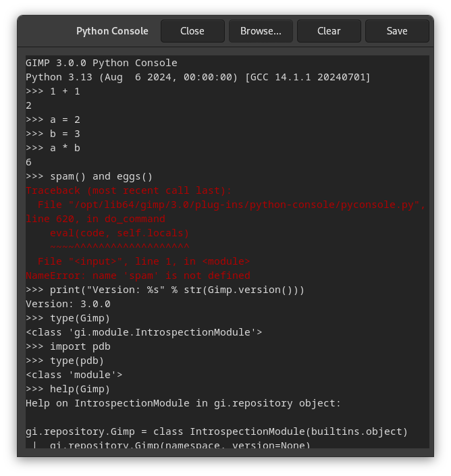Click the "import pdb" command line

tap(80, 346)
